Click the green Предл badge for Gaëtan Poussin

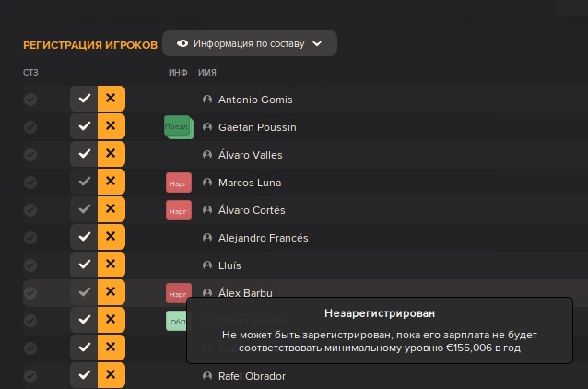tap(178, 127)
